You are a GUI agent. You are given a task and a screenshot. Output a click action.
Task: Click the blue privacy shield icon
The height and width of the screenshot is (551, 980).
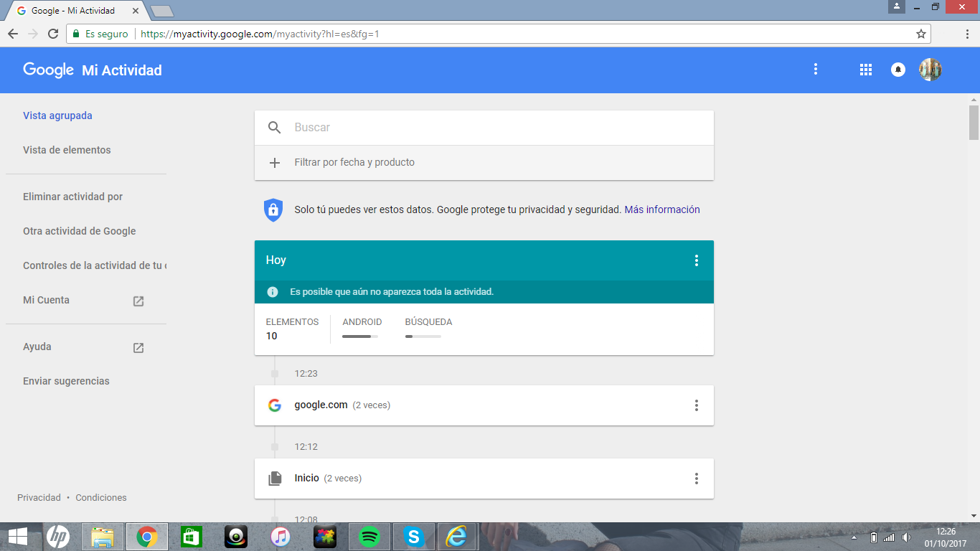[x=273, y=209]
